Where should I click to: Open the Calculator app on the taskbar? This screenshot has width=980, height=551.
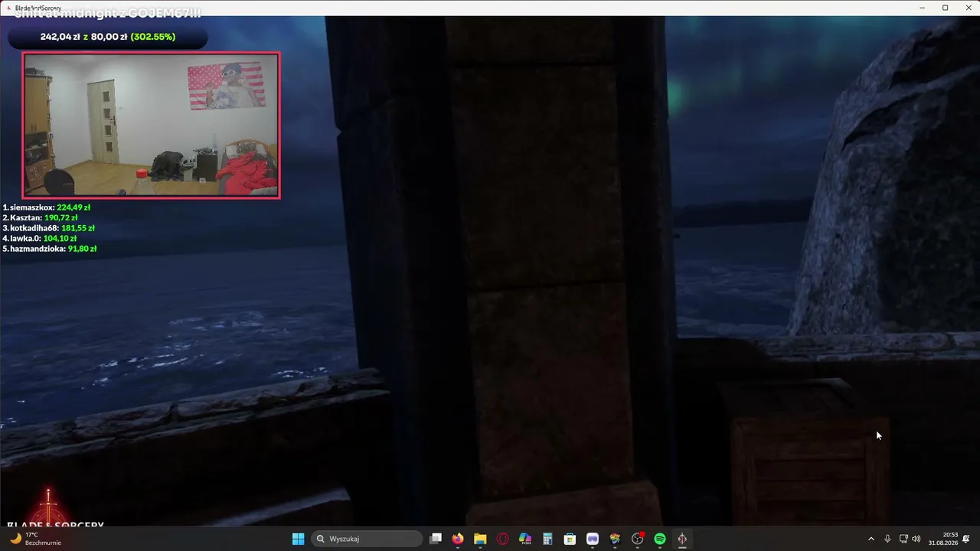click(x=547, y=539)
